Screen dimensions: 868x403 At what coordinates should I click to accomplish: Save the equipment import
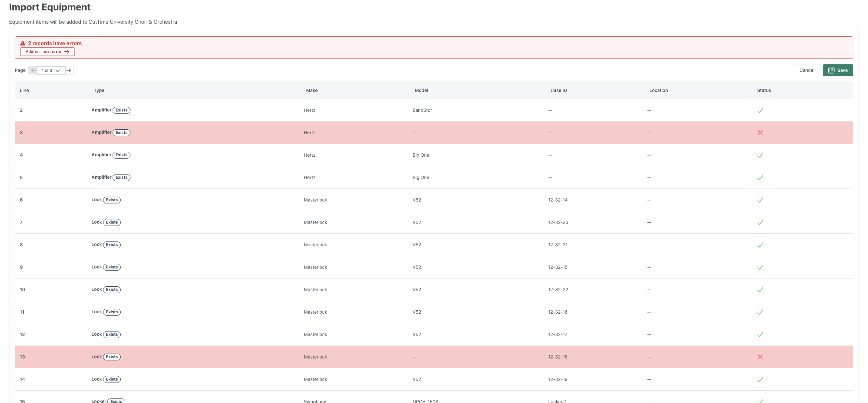coord(837,71)
